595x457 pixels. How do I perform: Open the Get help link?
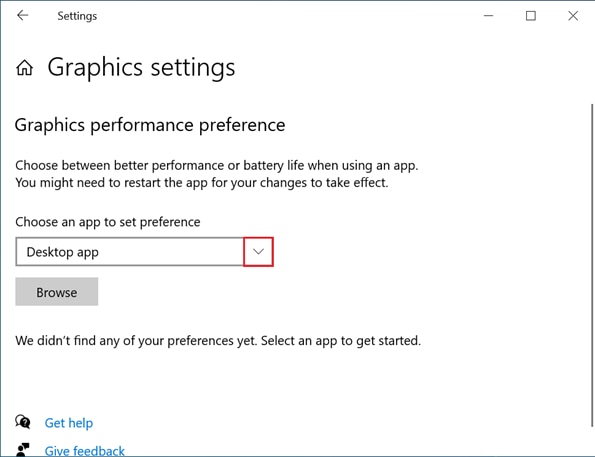click(x=69, y=423)
